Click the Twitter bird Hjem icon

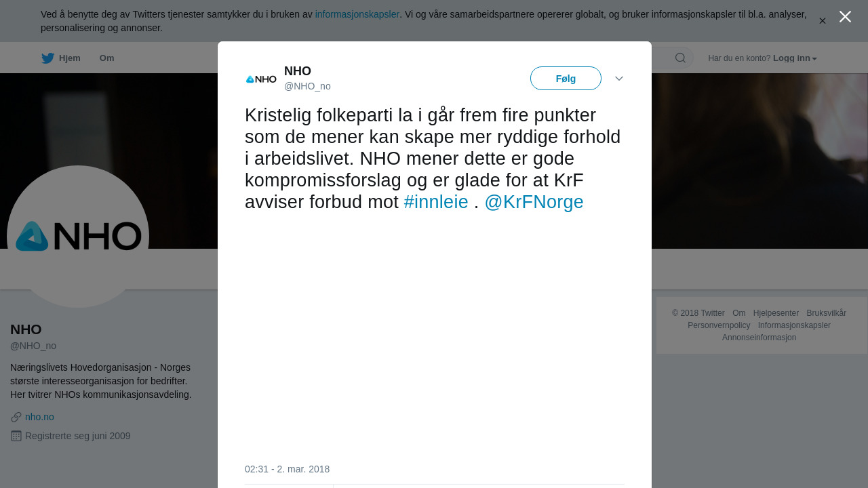pos(47,58)
